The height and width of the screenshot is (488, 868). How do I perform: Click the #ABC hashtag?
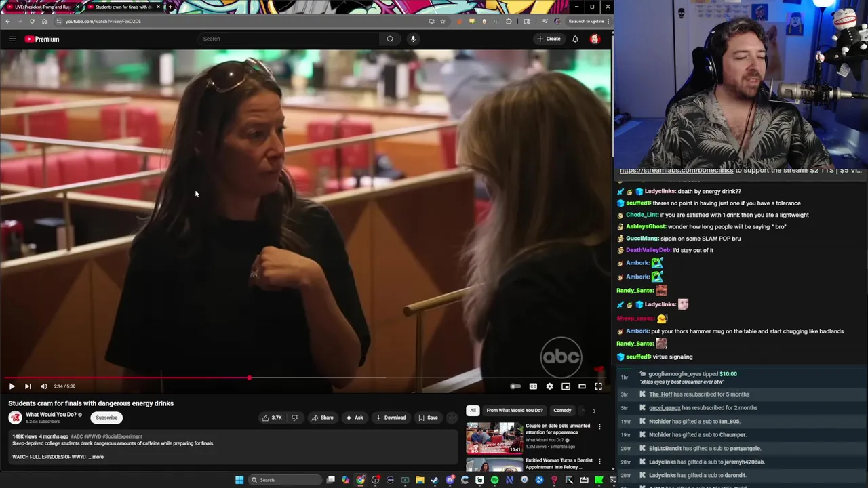click(x=77, y=436)
